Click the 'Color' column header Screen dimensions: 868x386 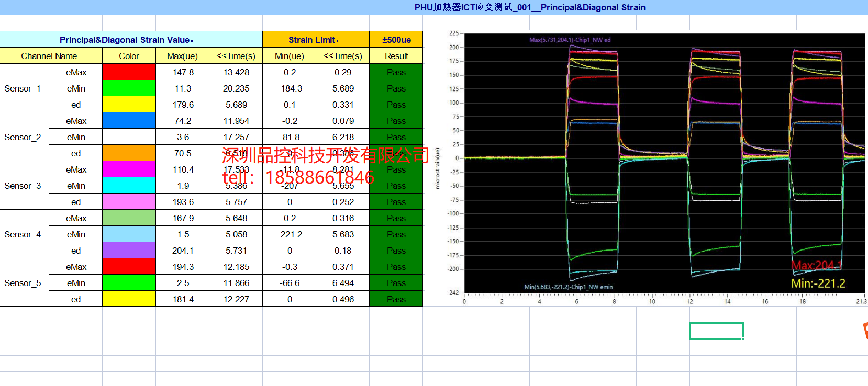(129, 56)
